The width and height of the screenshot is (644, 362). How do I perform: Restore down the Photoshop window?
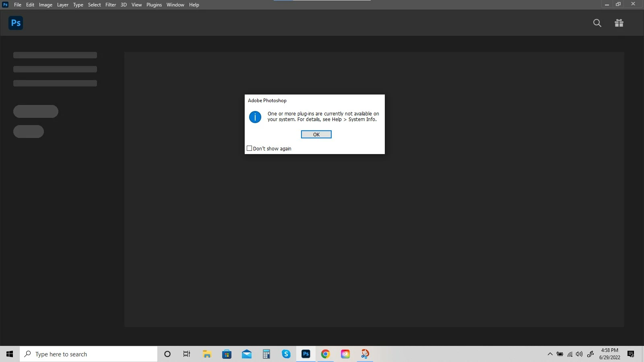pyautogui.click(x=618, y=4)
